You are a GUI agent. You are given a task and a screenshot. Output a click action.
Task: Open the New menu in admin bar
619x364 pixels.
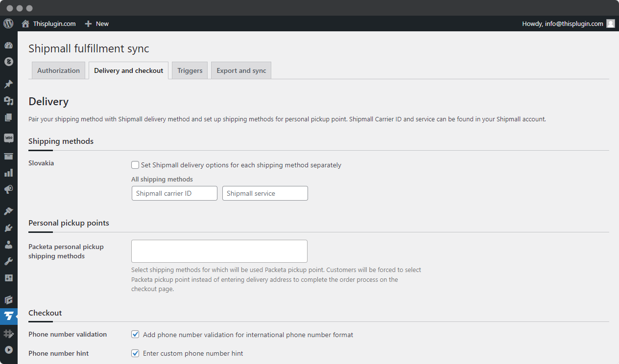click(96, 23)
